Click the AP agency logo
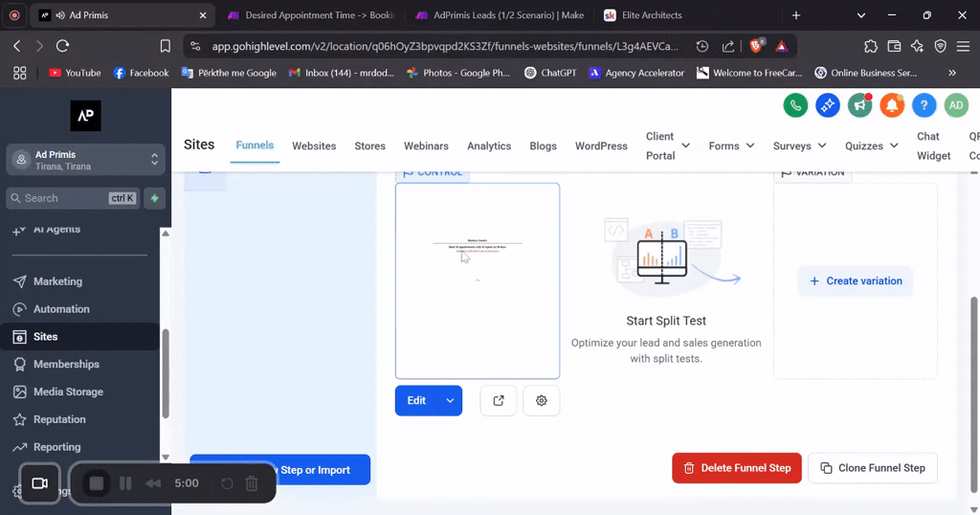 85,116
